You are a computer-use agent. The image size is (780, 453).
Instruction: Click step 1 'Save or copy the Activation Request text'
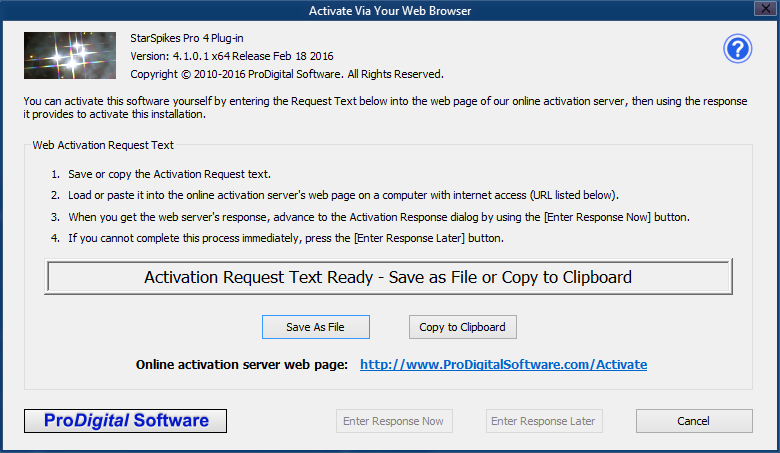click(161, 174)
